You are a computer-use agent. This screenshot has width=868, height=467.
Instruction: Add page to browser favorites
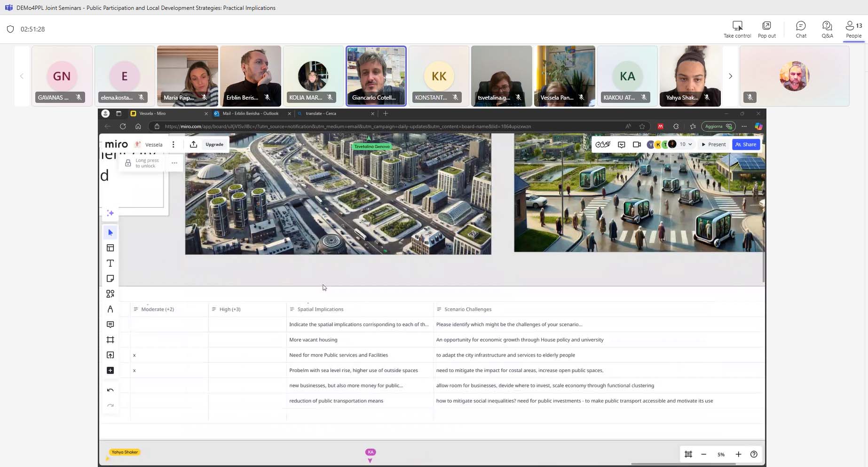pyautogui.click(x=642, y=126)
